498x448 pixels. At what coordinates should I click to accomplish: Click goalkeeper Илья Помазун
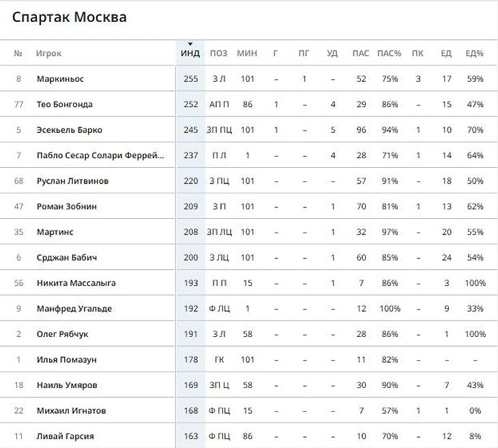pos(67,360)
